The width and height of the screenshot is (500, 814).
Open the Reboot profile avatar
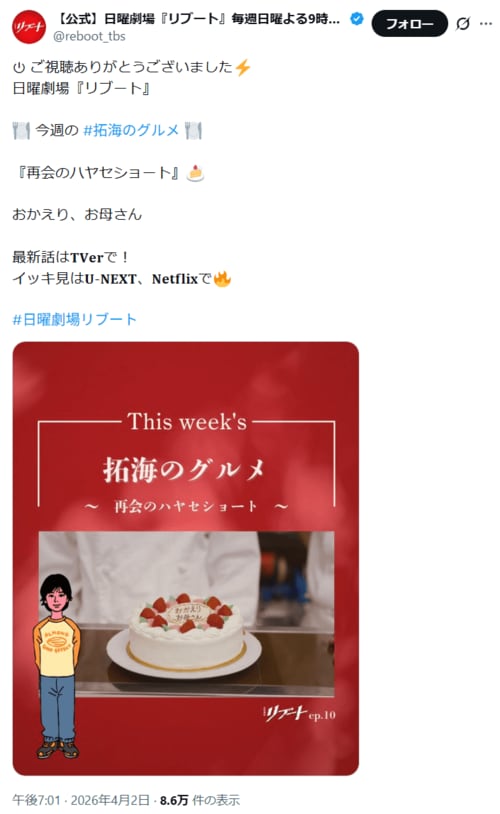pos(29,26)
